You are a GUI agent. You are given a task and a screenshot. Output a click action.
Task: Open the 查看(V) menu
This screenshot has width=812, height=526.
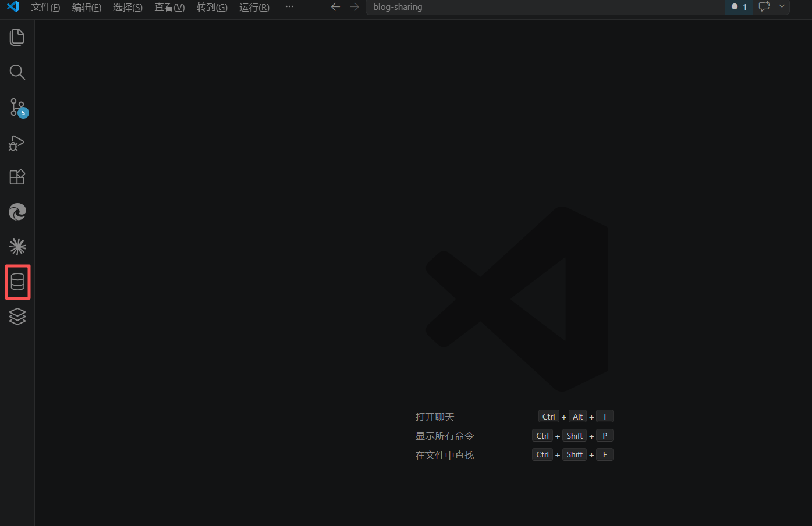point(169,7)
